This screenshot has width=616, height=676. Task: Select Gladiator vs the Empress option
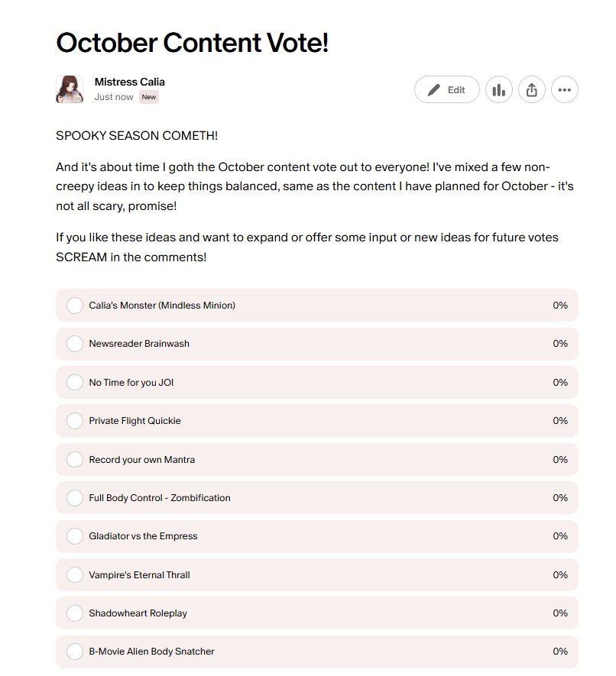tap(75, 536)
